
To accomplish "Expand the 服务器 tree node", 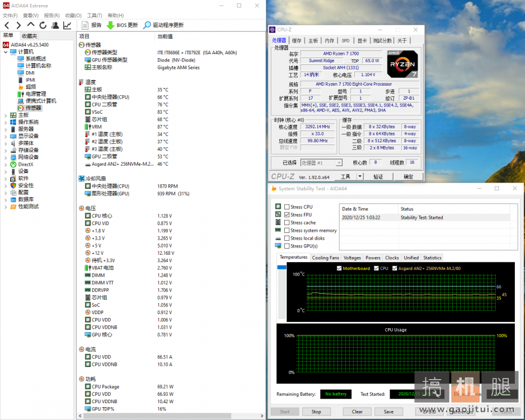I will pos(6,129).
